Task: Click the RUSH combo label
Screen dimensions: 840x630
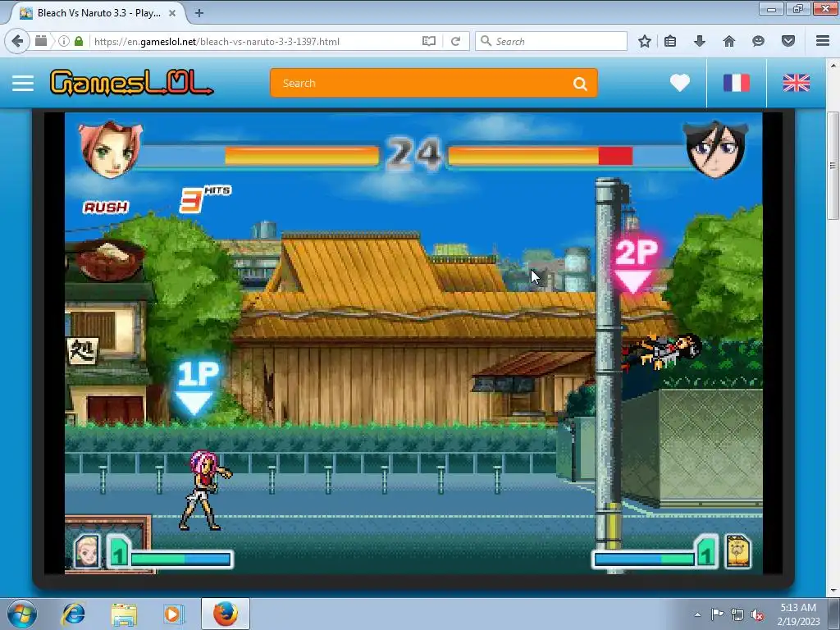Action: click(106, 207)
